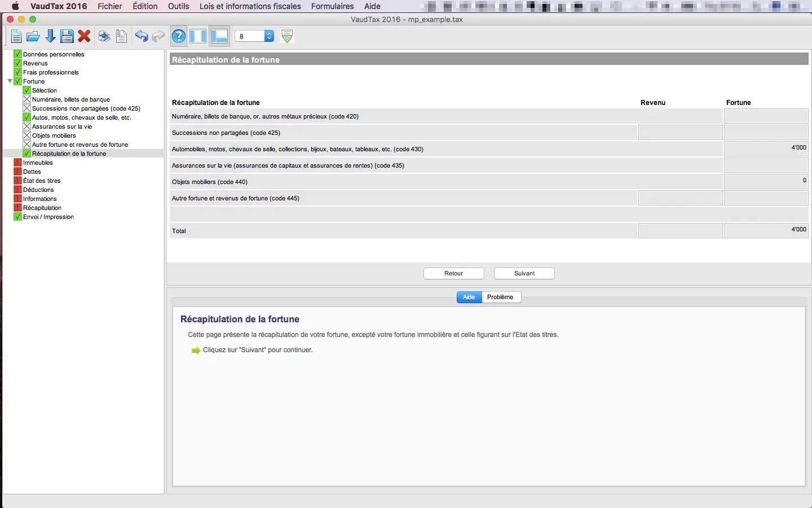Switch to the Aide tab in help panel
812x508 pixels.
[469, 297]
